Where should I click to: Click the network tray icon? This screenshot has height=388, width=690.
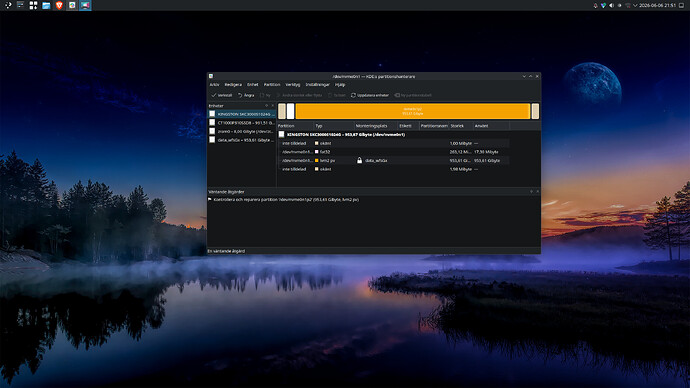click(x=628, y=5)
